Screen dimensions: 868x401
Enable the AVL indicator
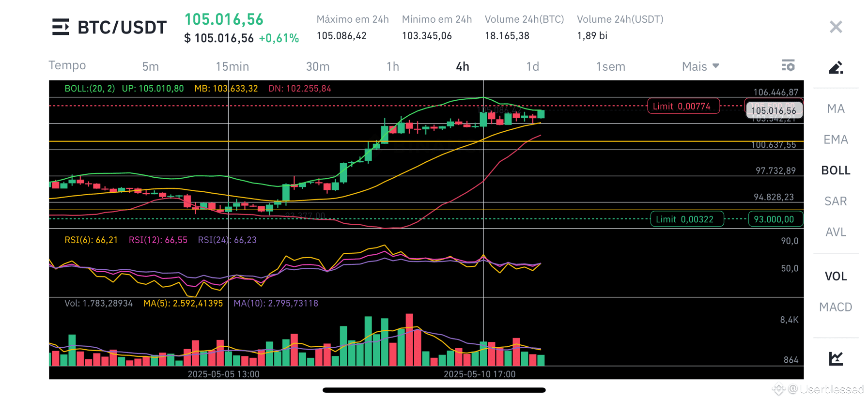836,232
